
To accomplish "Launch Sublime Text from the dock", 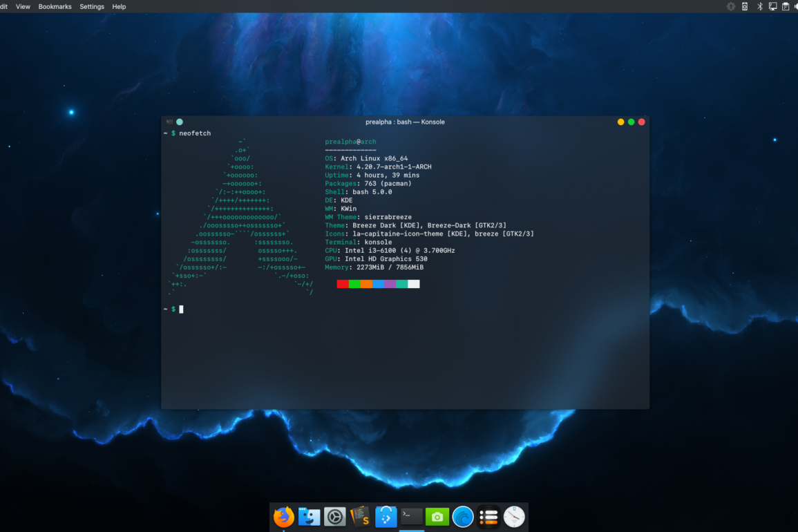I will click(360, 517).
